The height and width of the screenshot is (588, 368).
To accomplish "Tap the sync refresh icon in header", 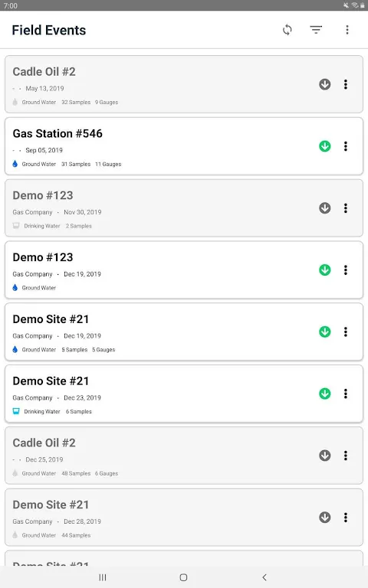I will tap(287, 30).
